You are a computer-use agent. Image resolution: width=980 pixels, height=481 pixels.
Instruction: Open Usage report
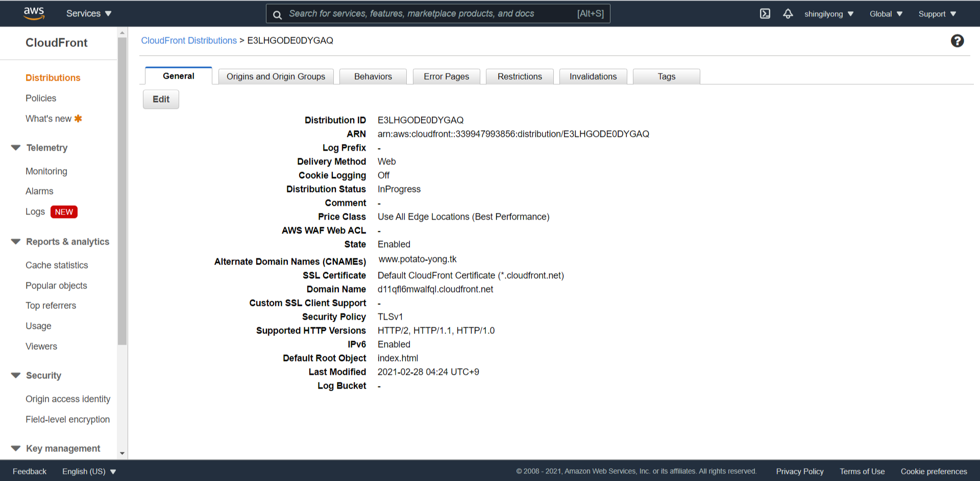(38, 326)
